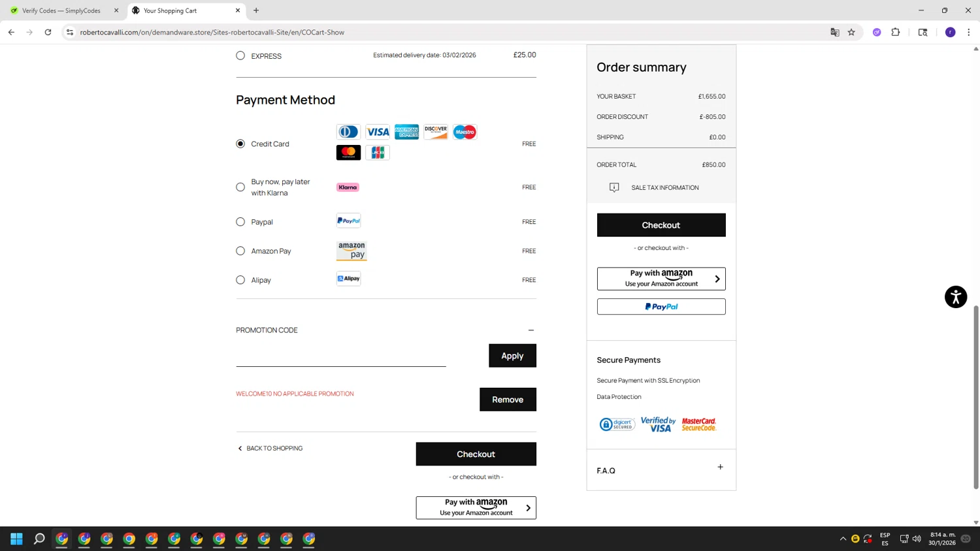
Task: Pay with Amazon button under main checkout
Action: tap(476, 508)
